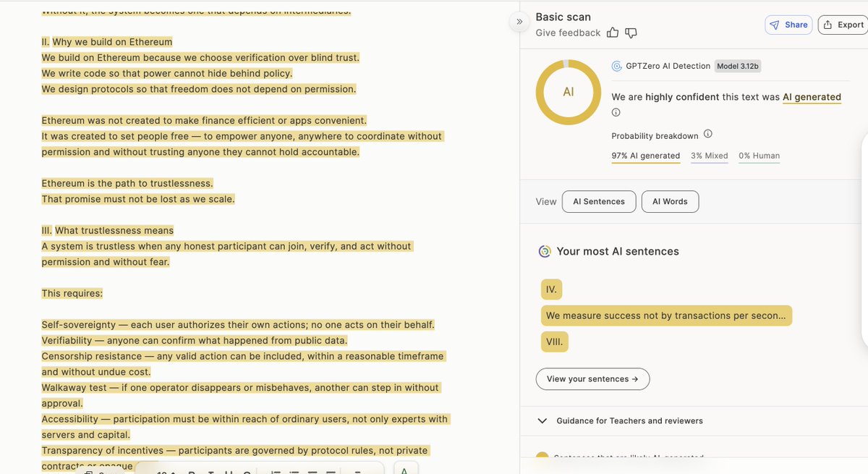The image size is (868, 474).
Task: Click the 'Give feedback' text
Action: (568, 33)
